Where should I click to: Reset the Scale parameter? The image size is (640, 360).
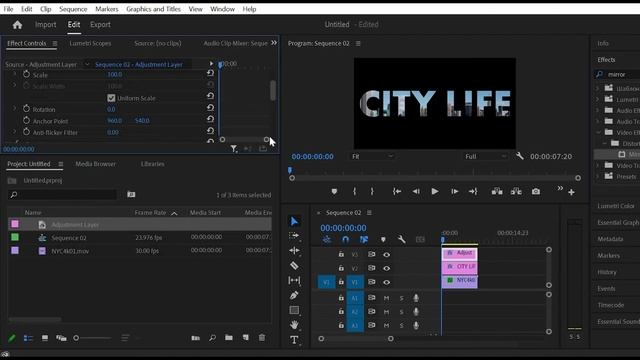click(210, 73)
